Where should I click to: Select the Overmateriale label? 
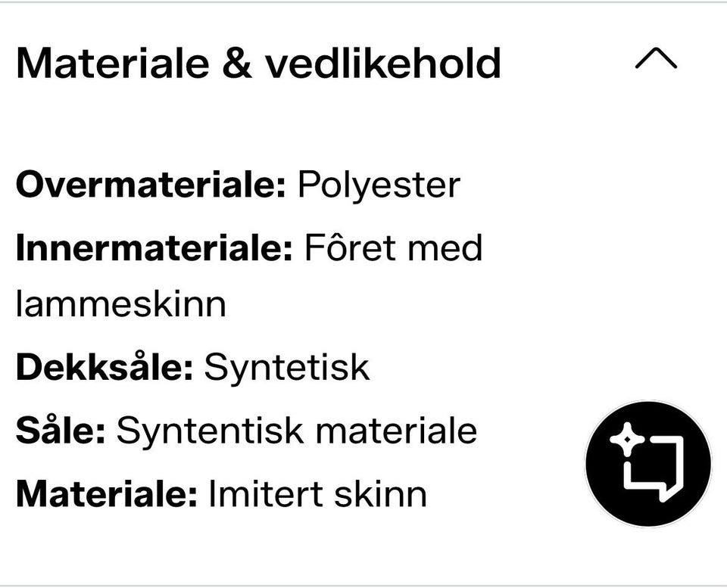click(151, 185)
